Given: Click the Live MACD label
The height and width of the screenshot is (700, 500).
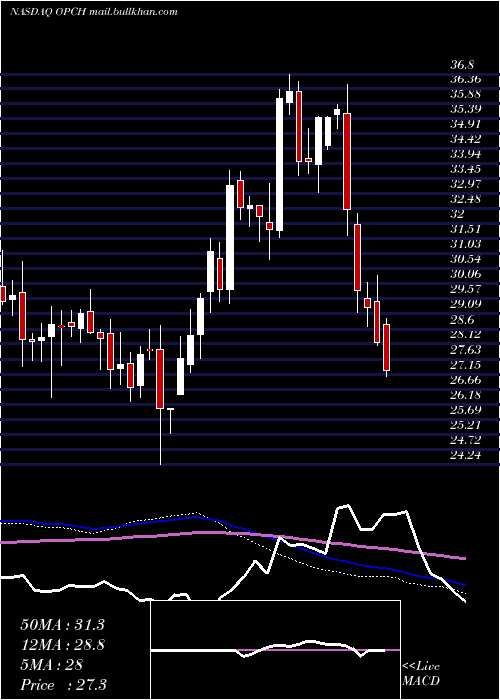Looking at the screenshot, I should pos(421,673).
